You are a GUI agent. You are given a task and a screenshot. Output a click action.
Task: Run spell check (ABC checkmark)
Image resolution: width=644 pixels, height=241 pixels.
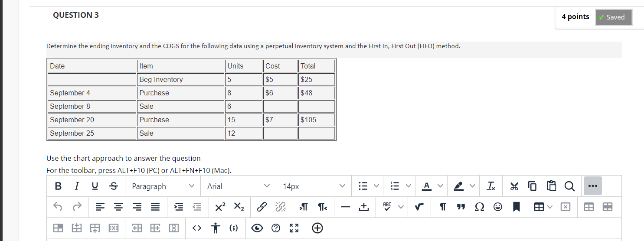pyautogui.click(x=387, y=207)
